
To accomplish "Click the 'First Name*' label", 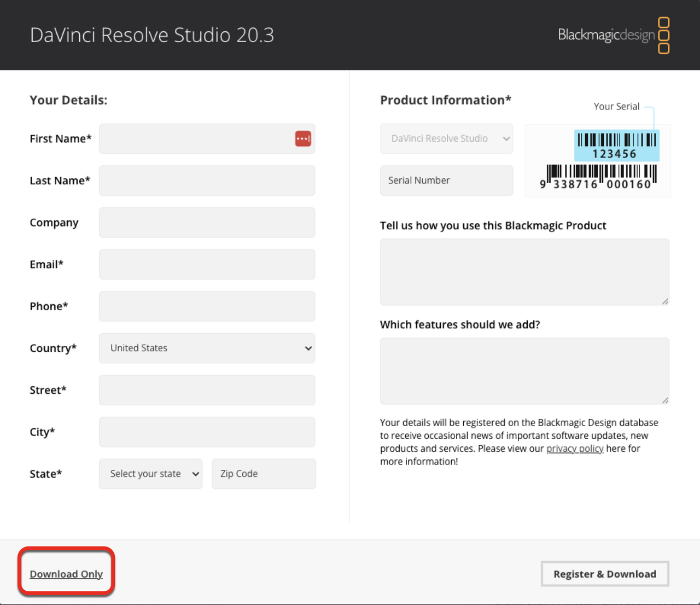I will click(61, 138).
